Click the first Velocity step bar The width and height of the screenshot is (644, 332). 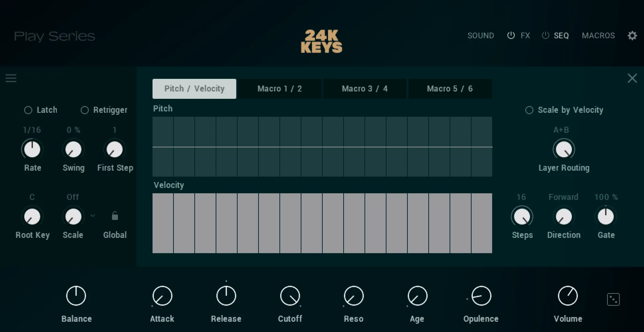point(163,223)
